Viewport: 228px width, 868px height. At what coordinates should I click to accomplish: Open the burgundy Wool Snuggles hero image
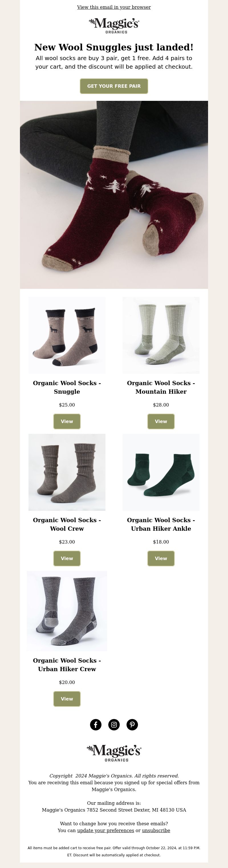(114, 195)
